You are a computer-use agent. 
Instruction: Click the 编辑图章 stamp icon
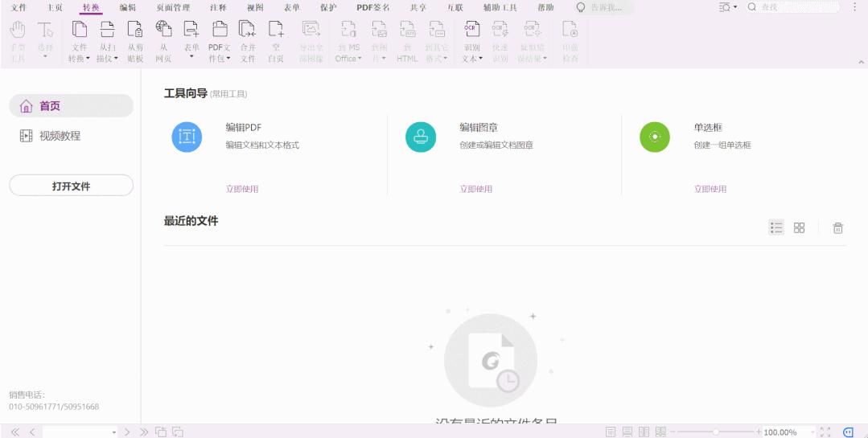pos(421,137)
